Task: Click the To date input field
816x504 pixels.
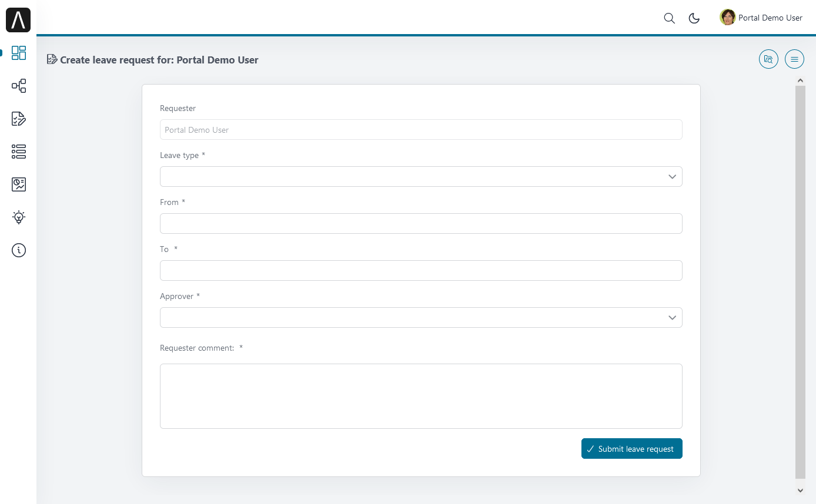Action: [x=421, y=271]
